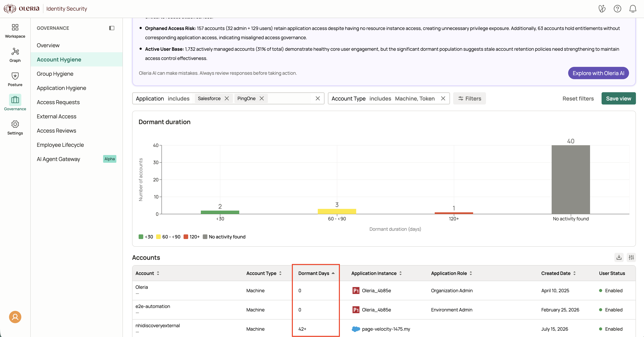Remove the PingOne filter chip
Image resolution: width=644 pixels, height=337 pixels.
click(262, 98)
